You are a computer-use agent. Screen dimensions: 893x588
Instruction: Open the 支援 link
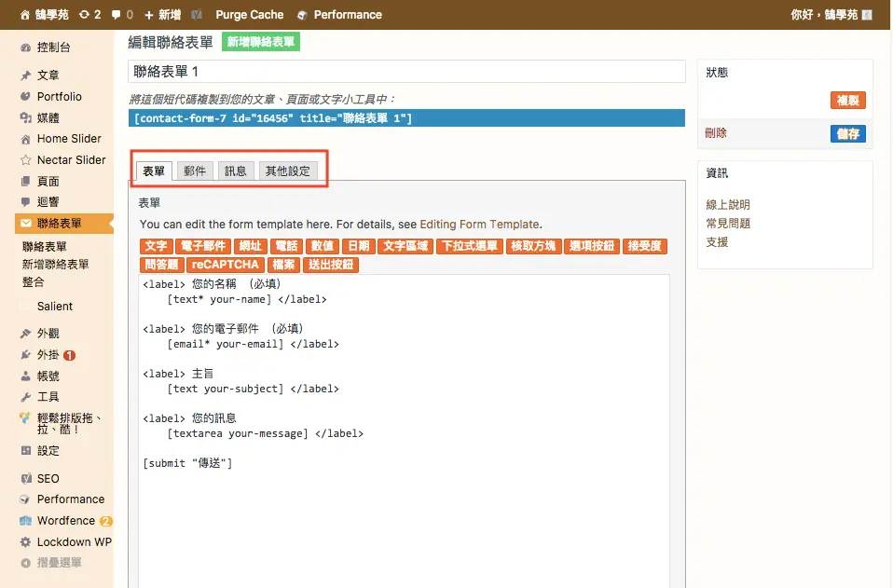coord(717,242)
